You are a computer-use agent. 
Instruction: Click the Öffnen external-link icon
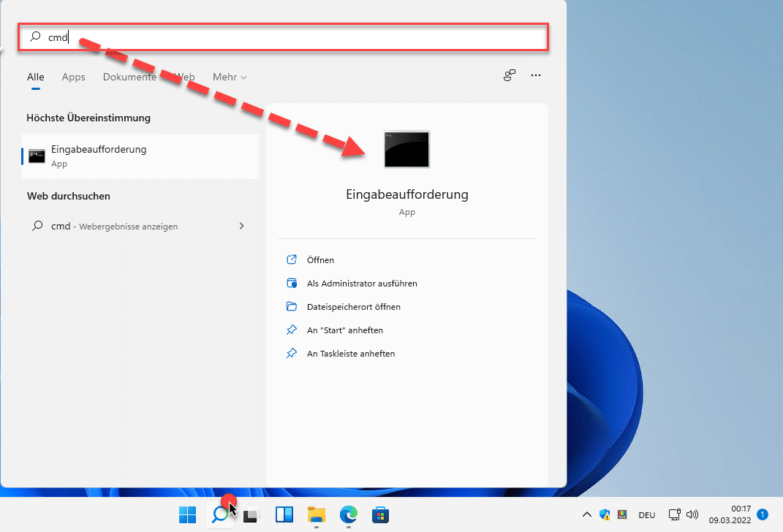coord(292,259)
